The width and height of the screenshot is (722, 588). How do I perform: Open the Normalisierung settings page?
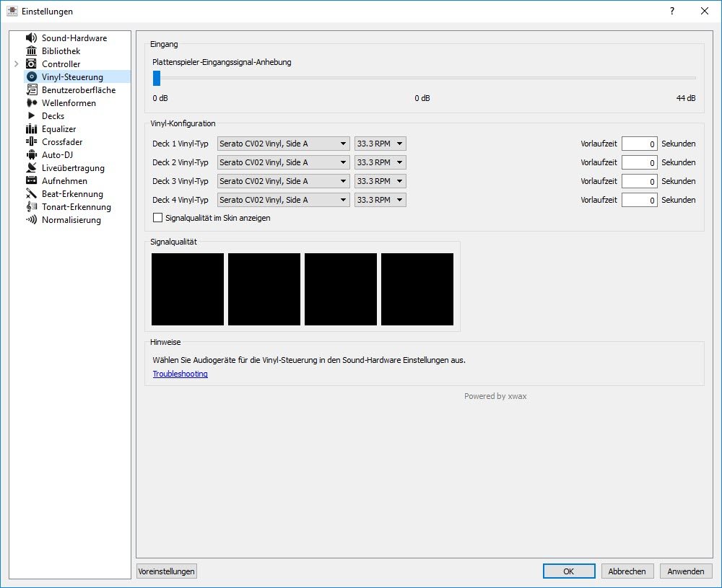tap(71, 220)
